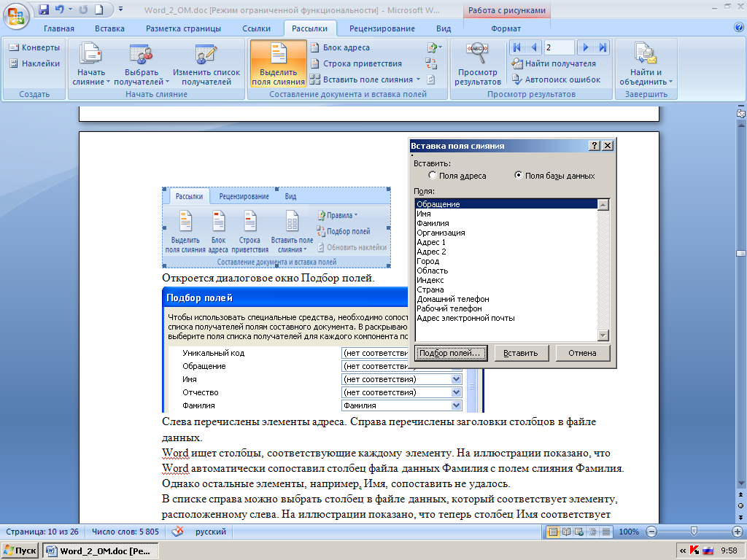
Task: Open Главная tab
Action: tap(59, 28)
